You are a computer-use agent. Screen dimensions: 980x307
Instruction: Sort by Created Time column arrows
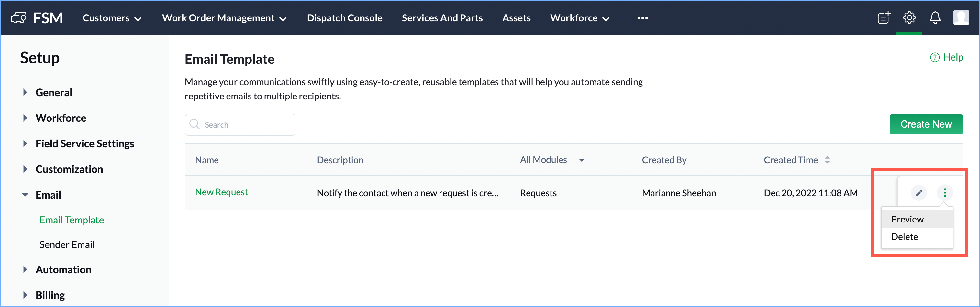point(827,160)
